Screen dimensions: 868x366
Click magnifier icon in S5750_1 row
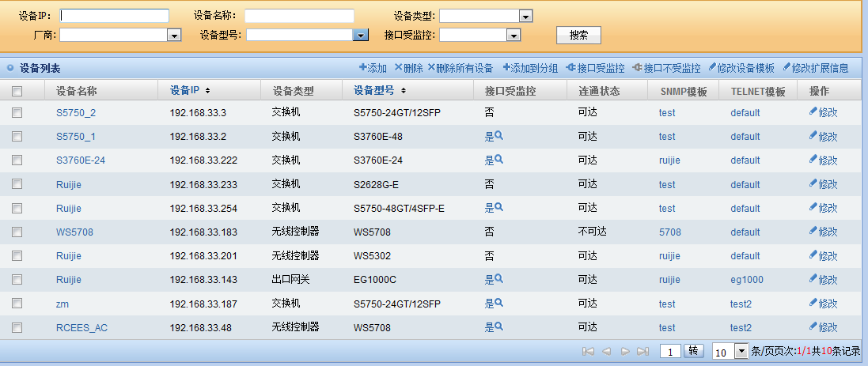pos(498,135)
